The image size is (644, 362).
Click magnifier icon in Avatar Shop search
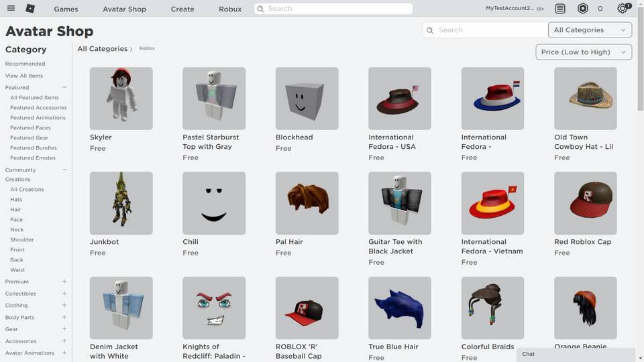point(429,30)
